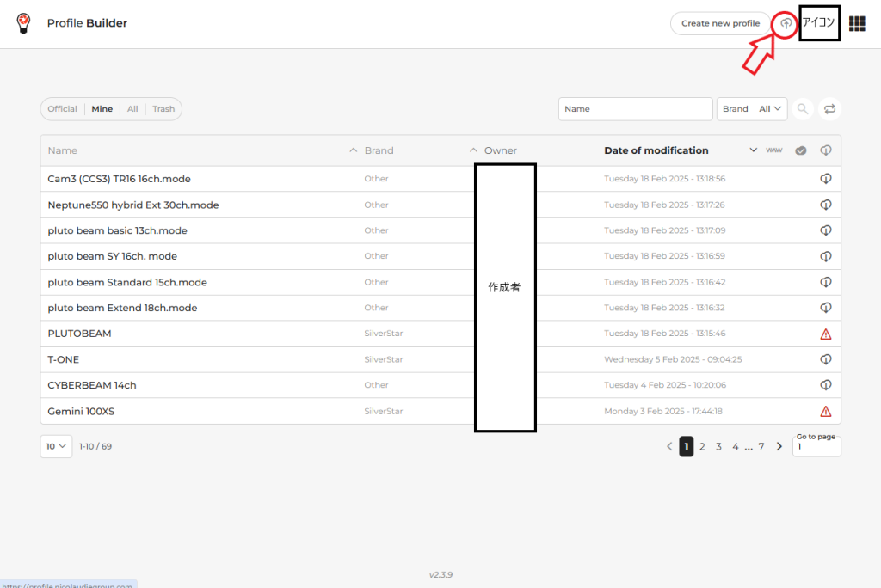Select the Mine tab

point(102,109)
